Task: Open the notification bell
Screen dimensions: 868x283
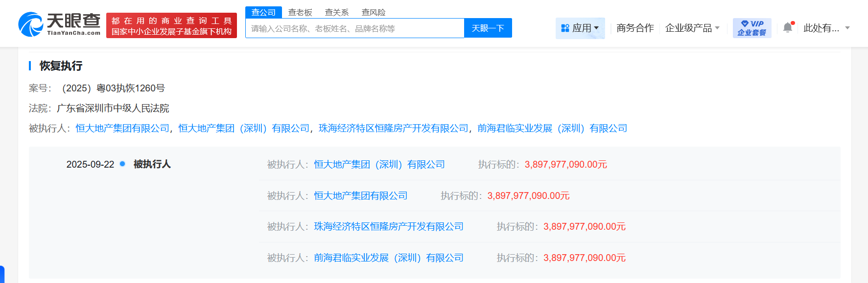Action: (787, 28)
